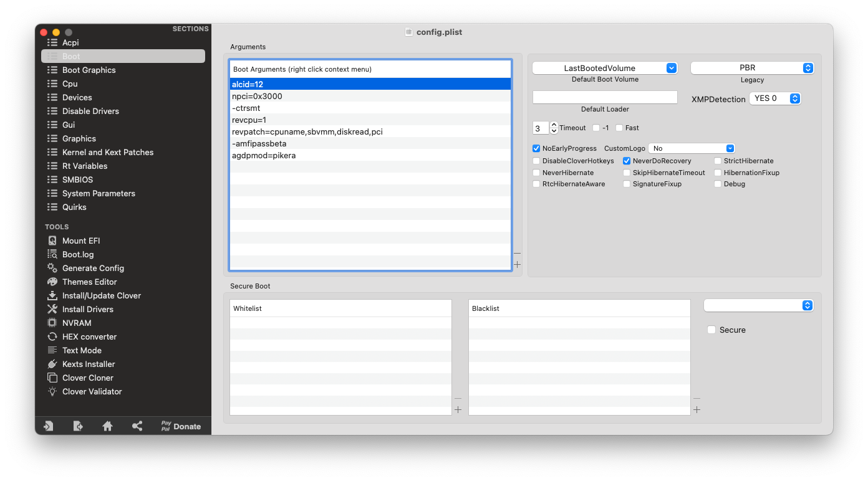
Task: Remove a Whitelist entry with minus
Action: [x=458, y=398]
